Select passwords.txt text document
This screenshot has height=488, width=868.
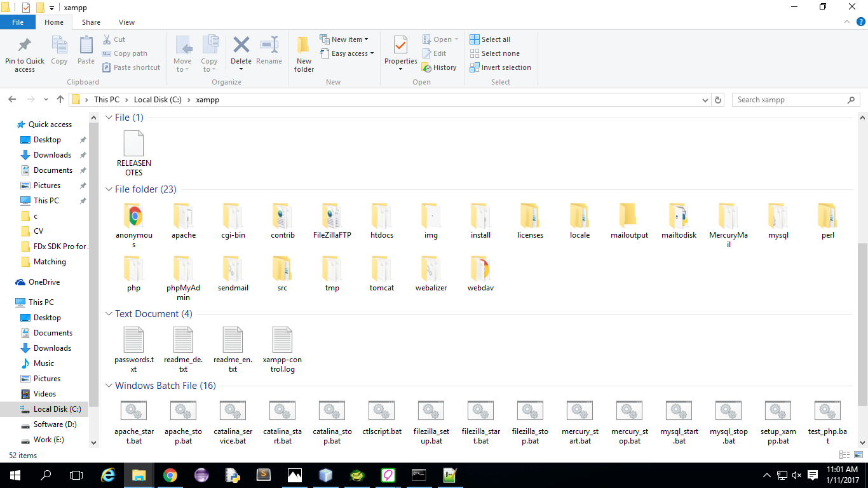[x=134, y=350]
